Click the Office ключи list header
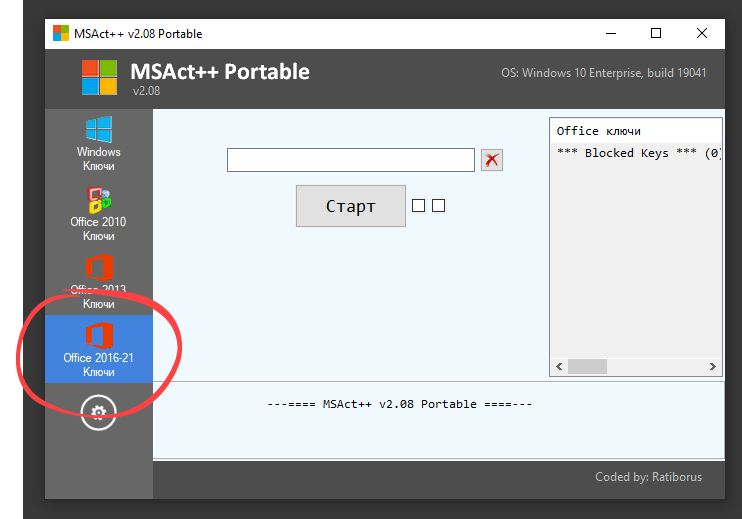The height and width of the screenshot is (519, 742). tap(598, 131)
